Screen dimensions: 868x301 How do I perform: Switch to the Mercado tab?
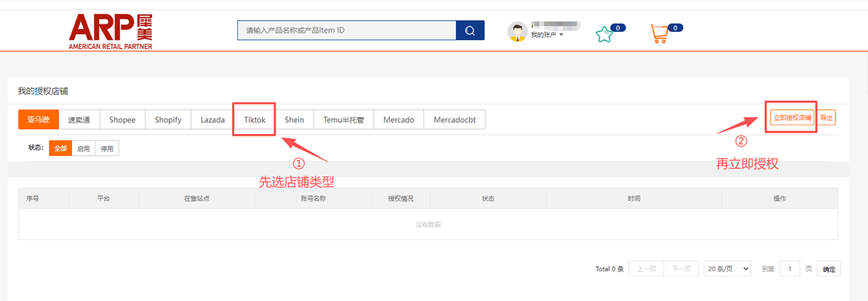point(399,119)
